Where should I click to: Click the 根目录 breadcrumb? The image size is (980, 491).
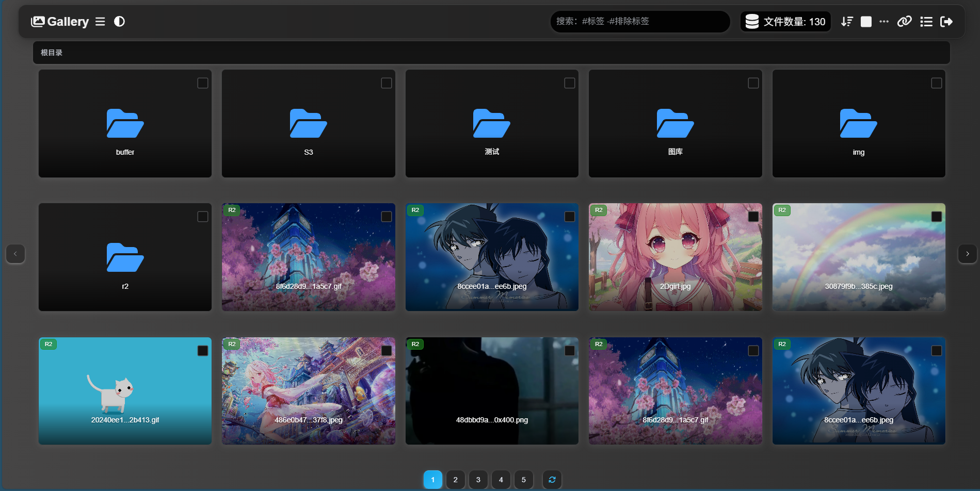coord(52,53)
